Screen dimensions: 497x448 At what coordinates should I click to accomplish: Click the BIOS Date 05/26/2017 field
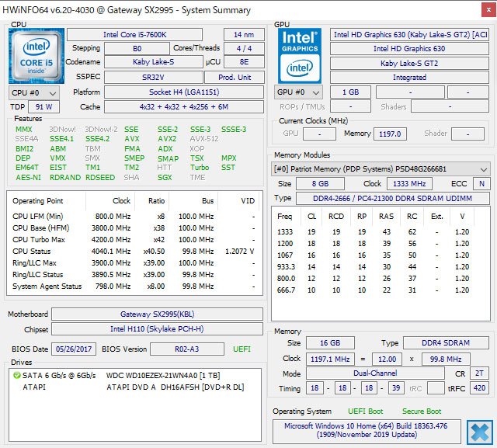pos(74,349)
